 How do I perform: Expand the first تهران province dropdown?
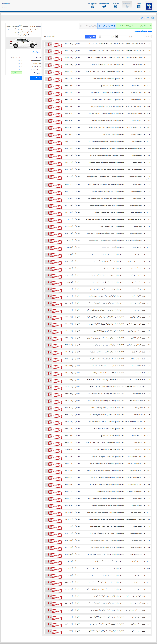(124, 37)
